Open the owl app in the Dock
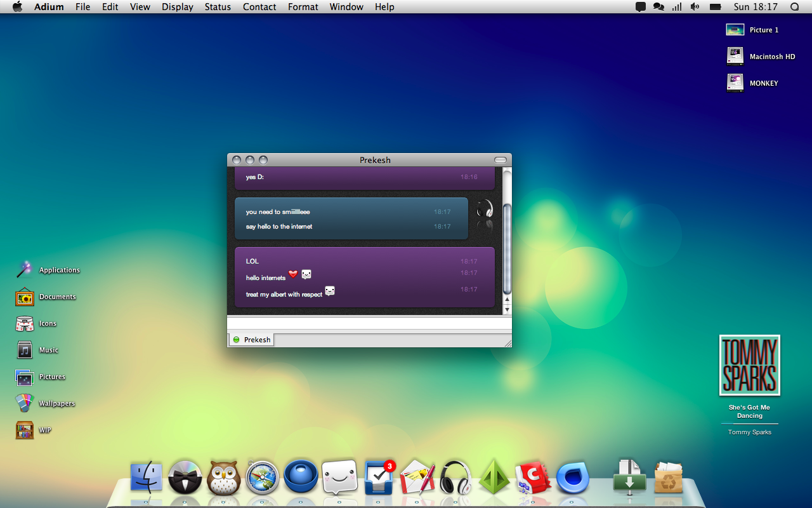The height and width of the screenshot is (508, 812). (x=224, y=478)
